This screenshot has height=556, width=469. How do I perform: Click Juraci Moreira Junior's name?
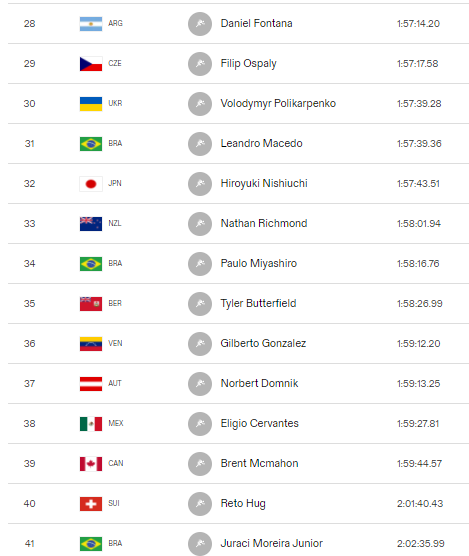pyautogui.click(x=272, y=543)
